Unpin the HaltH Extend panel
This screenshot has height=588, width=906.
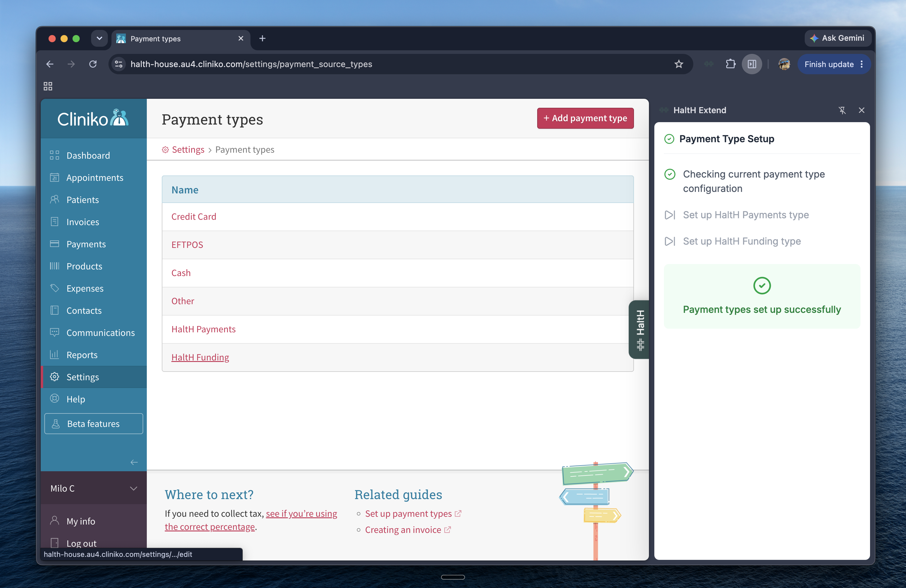pyautogui.click(x=842, y=110)
